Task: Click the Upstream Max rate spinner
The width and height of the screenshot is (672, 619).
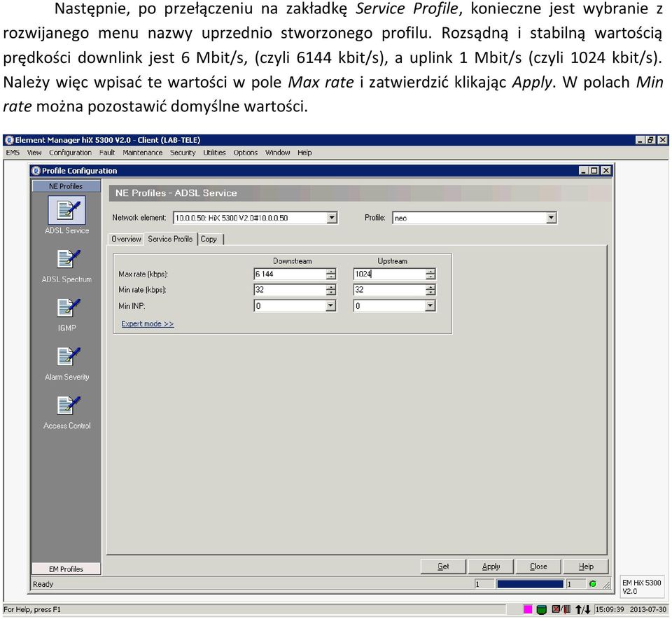Action: pos(430,274)
